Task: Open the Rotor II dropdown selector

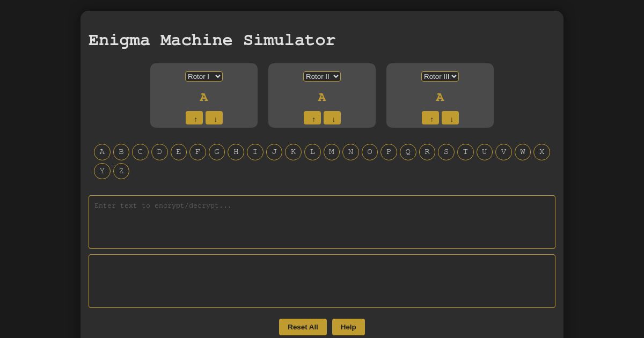Action: 322,76
